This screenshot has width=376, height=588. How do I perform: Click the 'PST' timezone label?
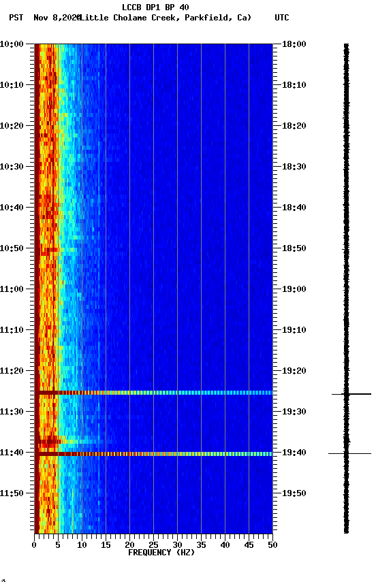coord(16,18)
